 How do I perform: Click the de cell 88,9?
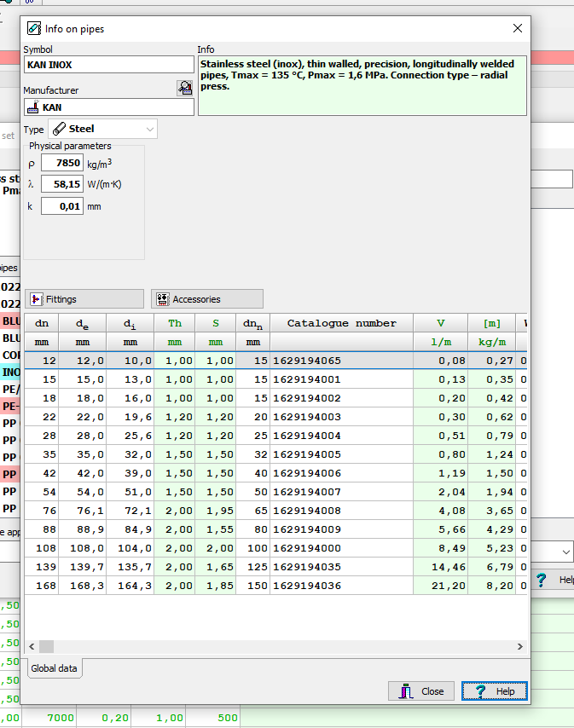[x=83, y=529]
